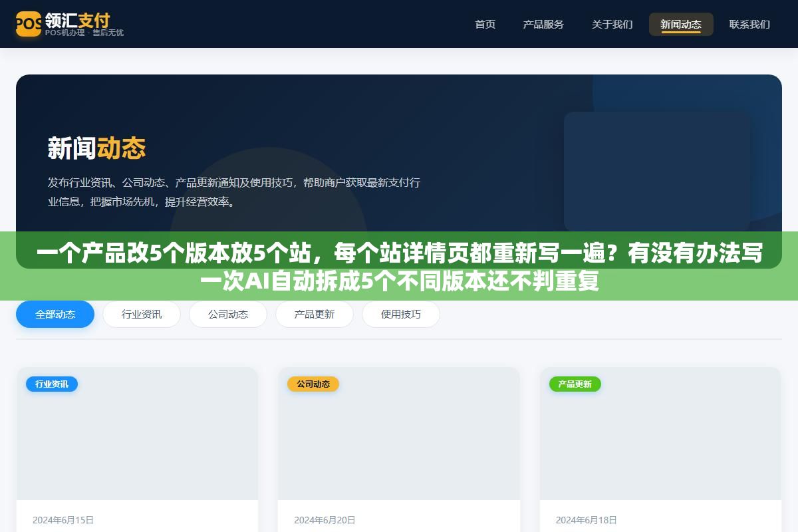Click the blue 行业资讯 card badge
Screen dimensions: 798x532
[52, 384]
